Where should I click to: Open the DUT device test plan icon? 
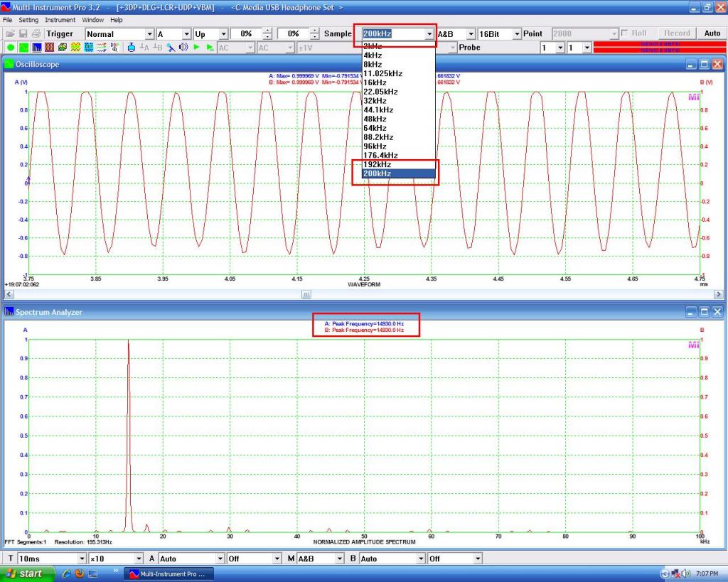tap(89, 48)
